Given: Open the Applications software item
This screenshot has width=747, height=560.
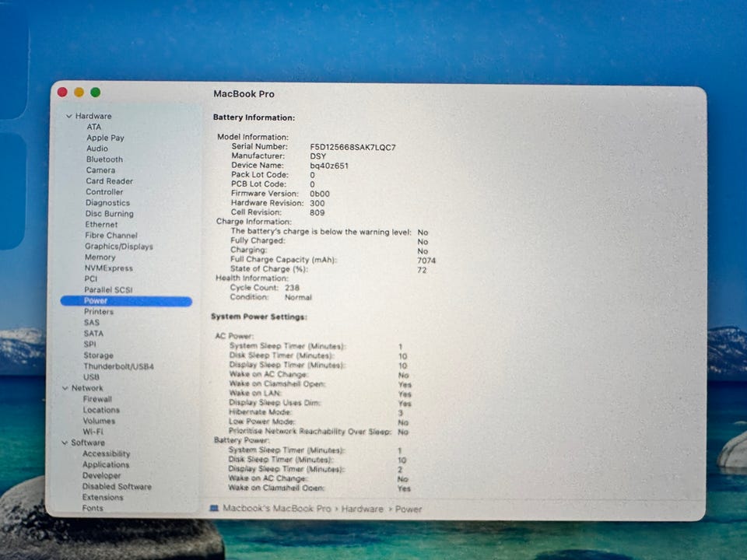Looking at the screenshot, I should tap(105, 465).
